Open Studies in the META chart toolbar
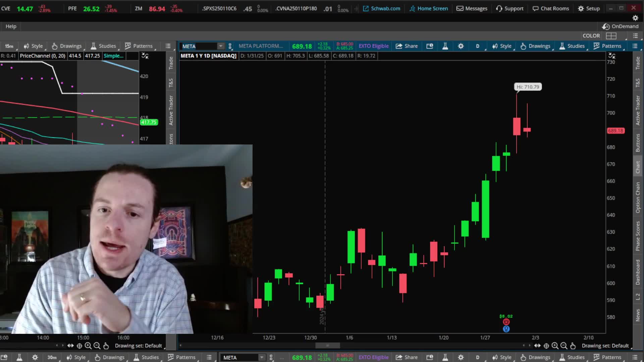The width and height of the screenshot is (644, 362). pyautogui.click(x=572, y=46)
